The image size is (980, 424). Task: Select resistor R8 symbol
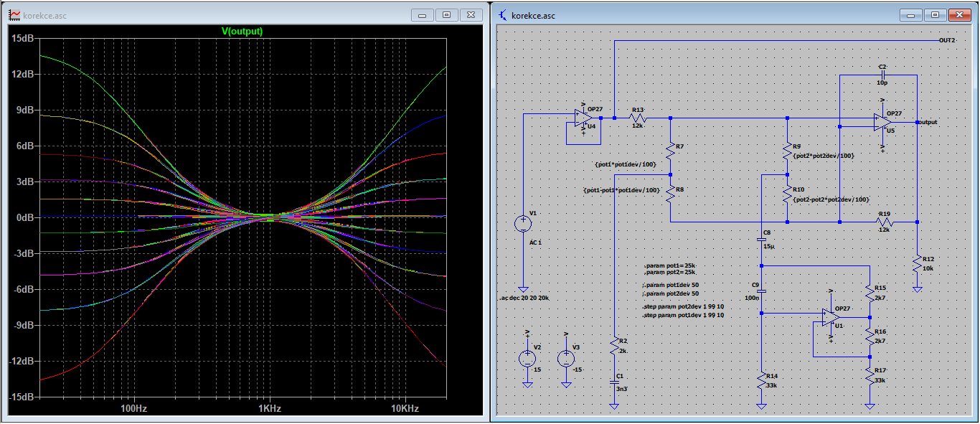click(x=670, y=195)
